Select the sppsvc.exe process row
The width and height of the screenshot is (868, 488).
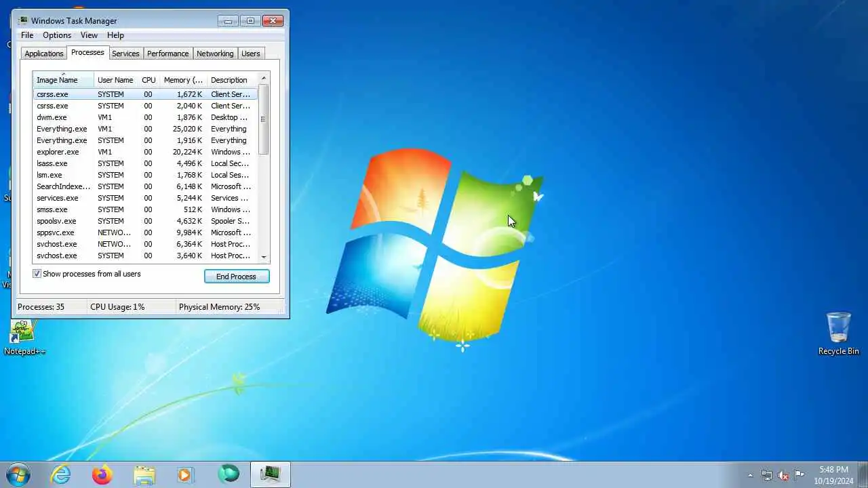pyautogui.click(x=145, y=232)
